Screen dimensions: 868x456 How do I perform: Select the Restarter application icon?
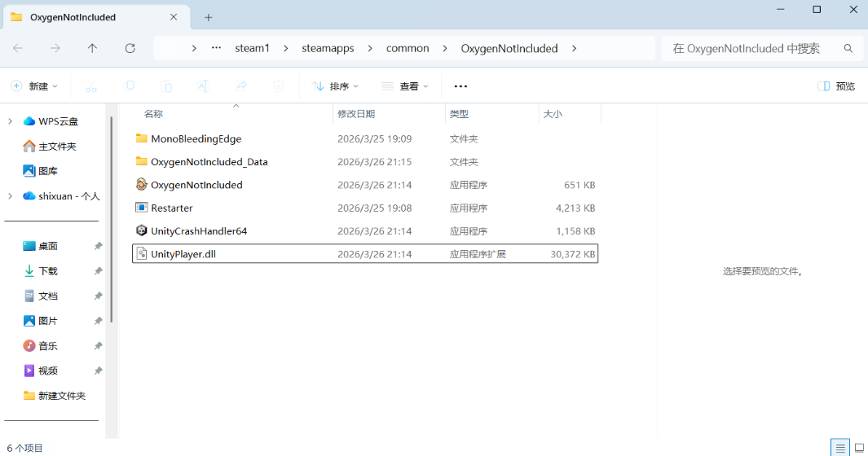pos(142,208)
